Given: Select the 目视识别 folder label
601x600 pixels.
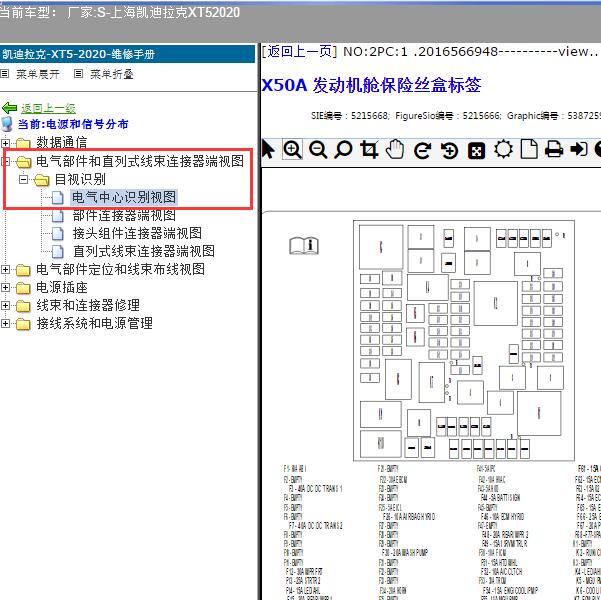Looking at the screenshot, I should coord(80,179).
